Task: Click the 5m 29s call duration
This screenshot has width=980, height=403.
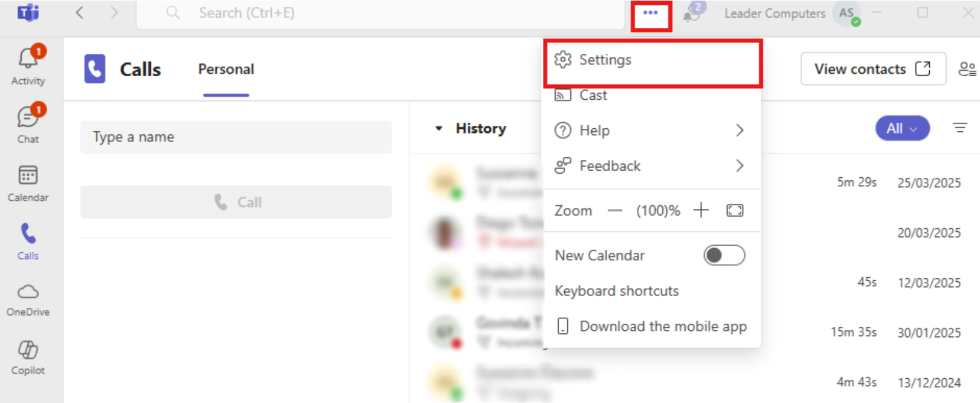Action: [x=857, y=182]
